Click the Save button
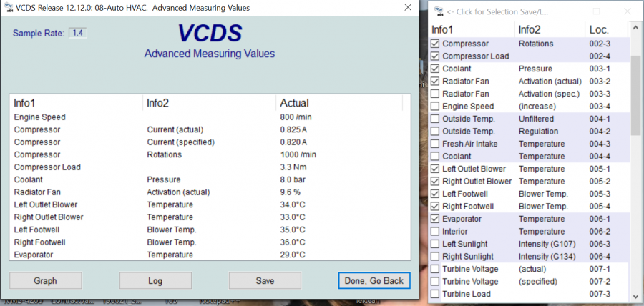644x306 pixels. [x=265, y=281]
